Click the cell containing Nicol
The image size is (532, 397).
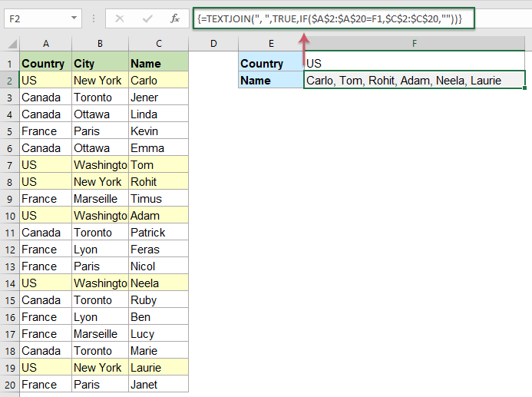(158, 266)
